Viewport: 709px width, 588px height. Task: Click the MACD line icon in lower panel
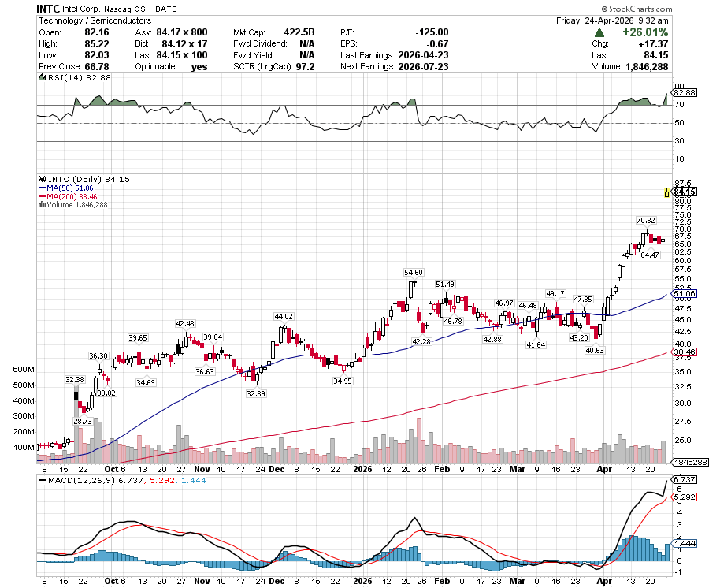[40, 479]
